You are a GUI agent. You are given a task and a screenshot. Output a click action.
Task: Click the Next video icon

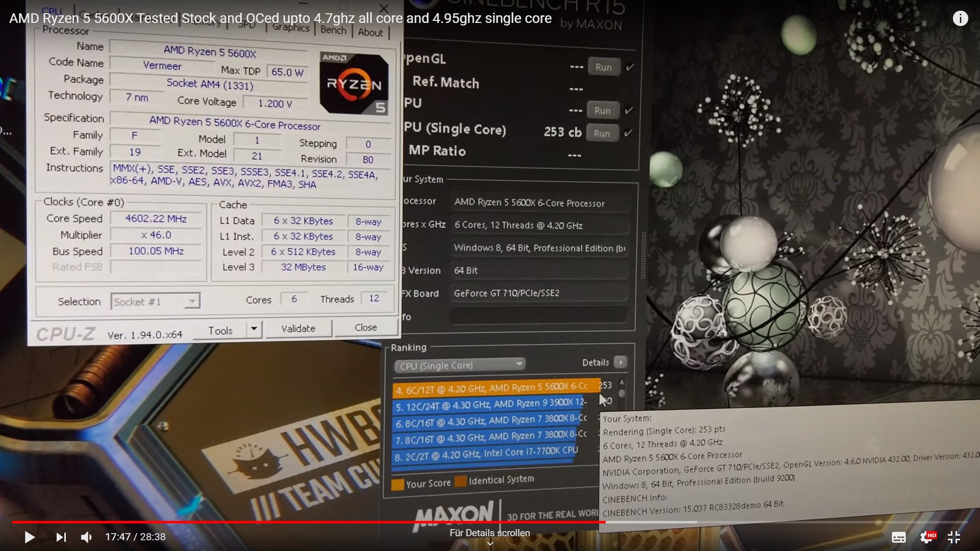pyautogui.click(x=61, y=537)
